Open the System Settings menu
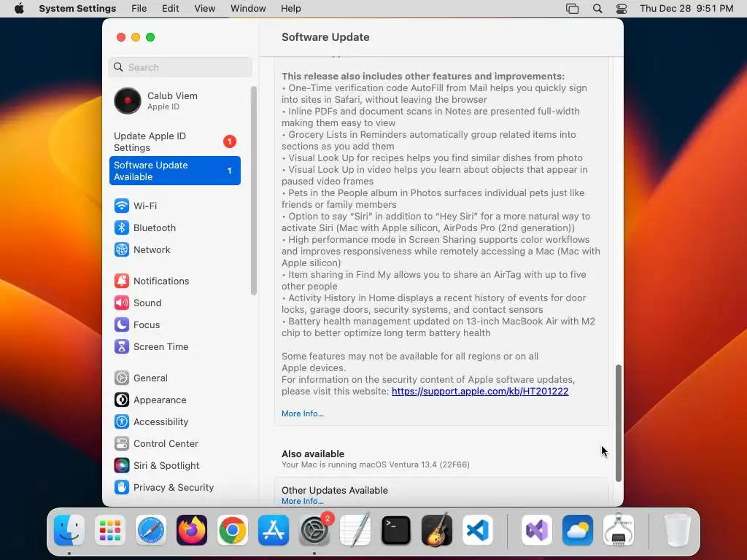747x560 pixels. tap(77, 9)
